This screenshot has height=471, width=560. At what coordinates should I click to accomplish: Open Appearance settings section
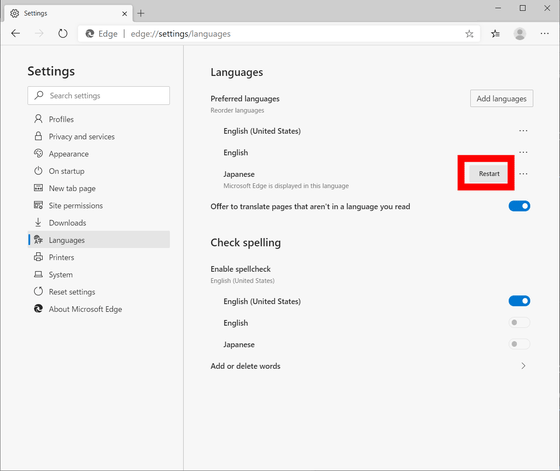[x=99, y=154]
